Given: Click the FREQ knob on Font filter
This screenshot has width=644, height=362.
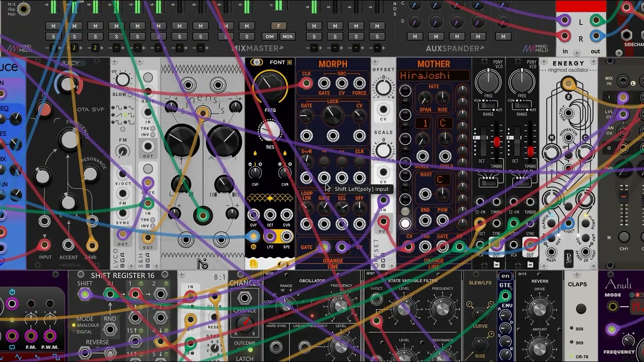Looking at the screenshot, I should click(271, 86).
